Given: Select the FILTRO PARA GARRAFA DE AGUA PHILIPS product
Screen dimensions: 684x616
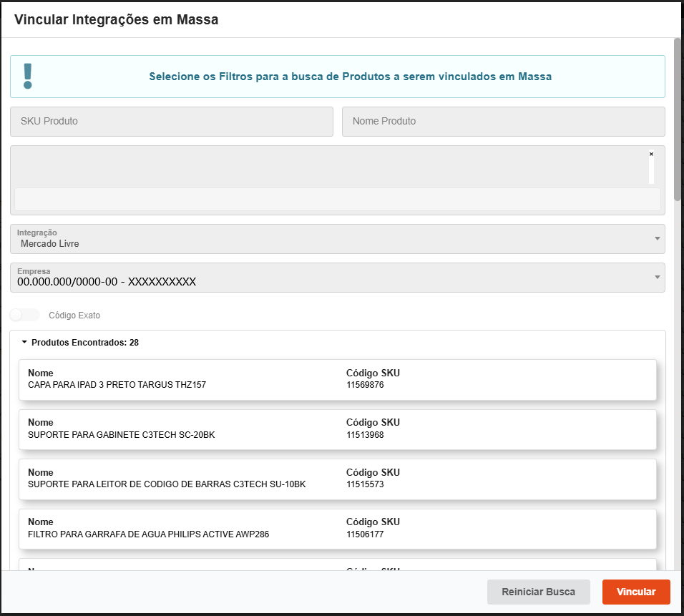Looking at the screenshot, I should point(148,534).
